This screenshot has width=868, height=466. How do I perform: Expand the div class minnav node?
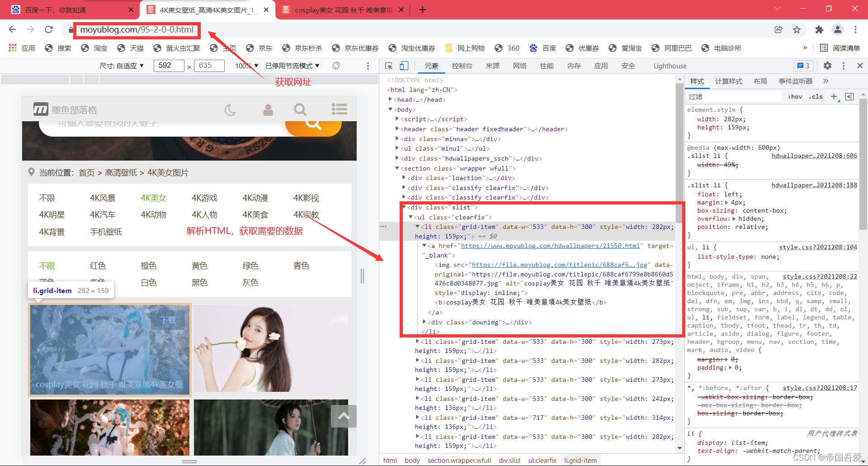[397, 139]
